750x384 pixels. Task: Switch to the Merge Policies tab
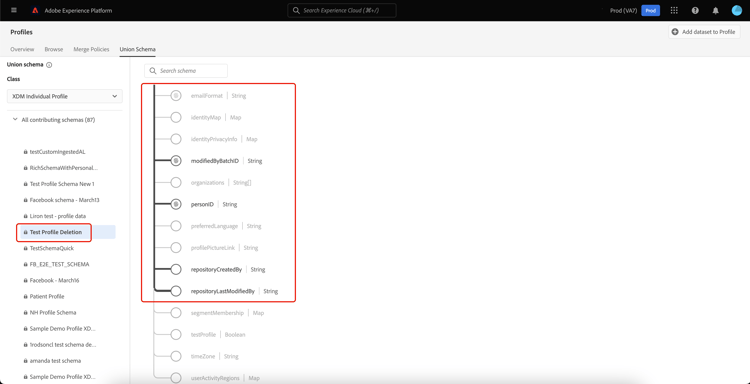pyautogui.click(x=91, y=49)
